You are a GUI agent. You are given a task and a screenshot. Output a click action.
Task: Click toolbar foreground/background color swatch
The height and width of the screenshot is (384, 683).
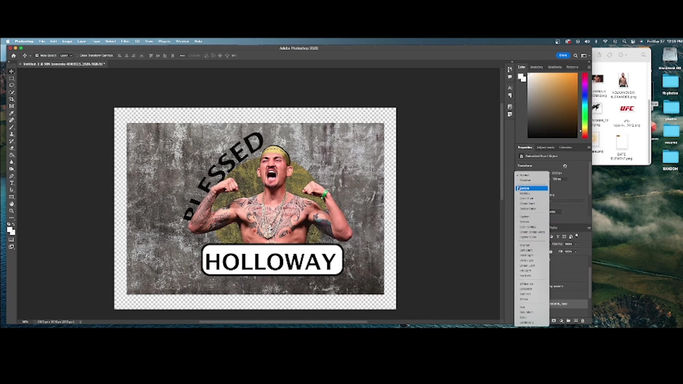[x=10, y=230]
